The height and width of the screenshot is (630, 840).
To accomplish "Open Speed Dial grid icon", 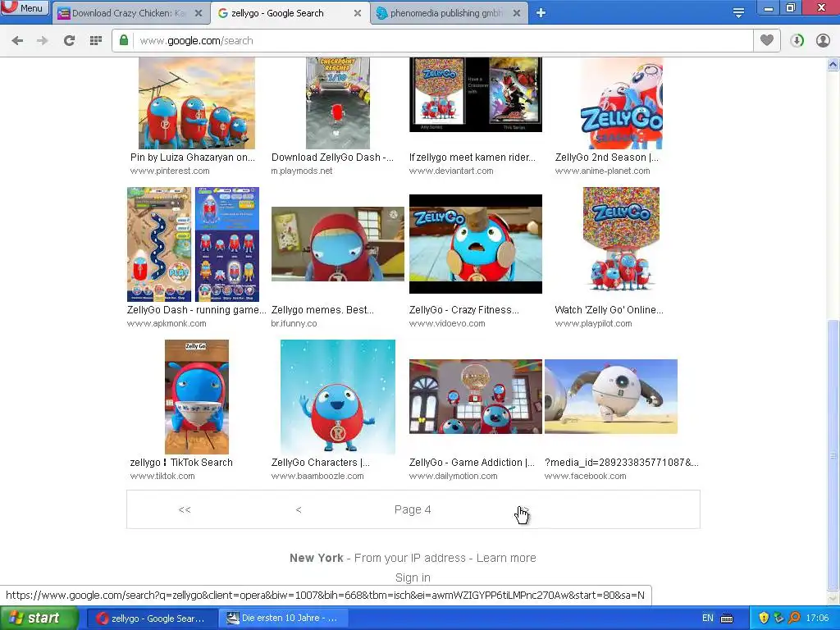I will point(96,41).
